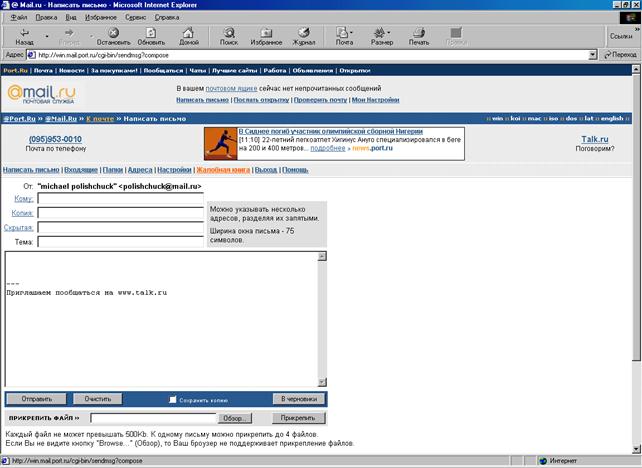Click the Скрытая label link
Screen dimensions: 642x468
tap(18, 228)
